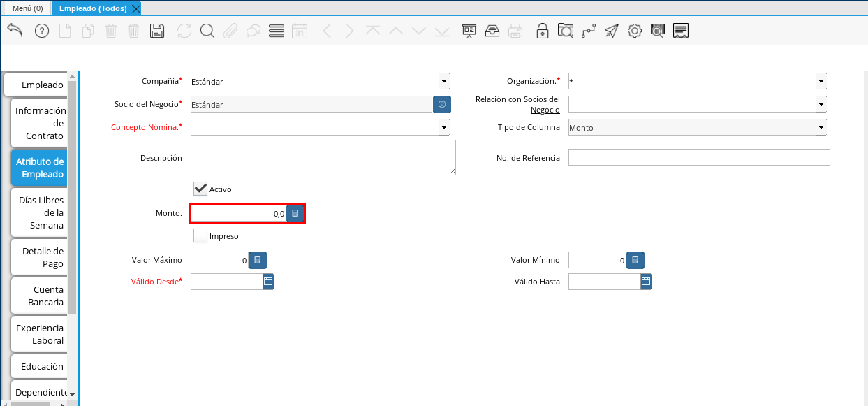Click the print icon in the toolbar

point(515,31)
